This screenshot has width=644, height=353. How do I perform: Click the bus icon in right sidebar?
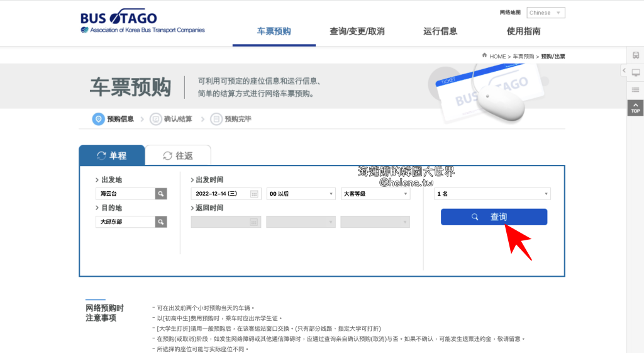coord(635,55)
